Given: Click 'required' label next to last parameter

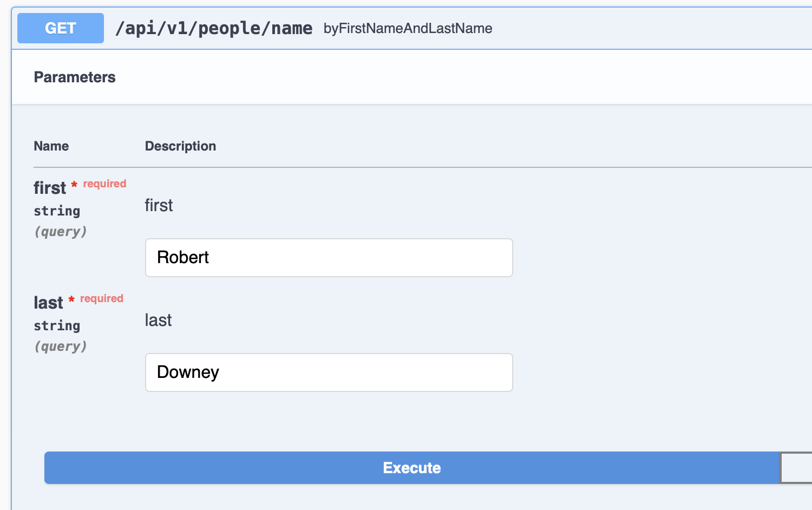Looking at the screenshot, I should click(x=102, y=298).
